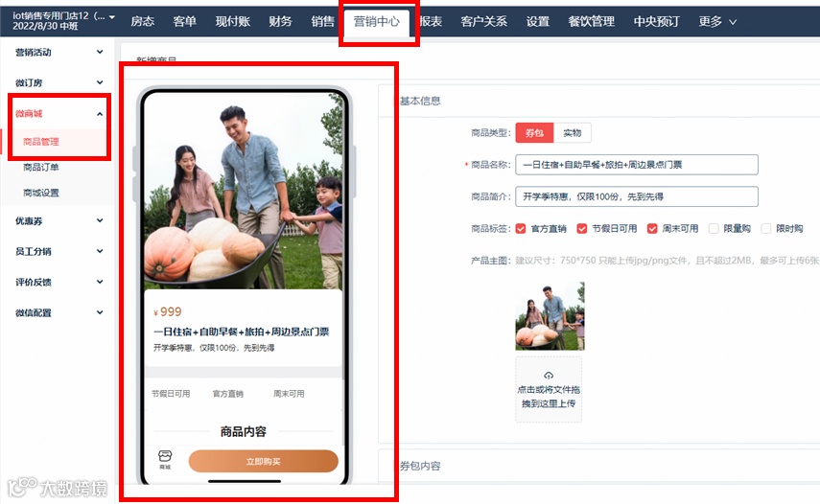
Task: Click 商品内容 heading in preview
Action: (x=244, y=431)
